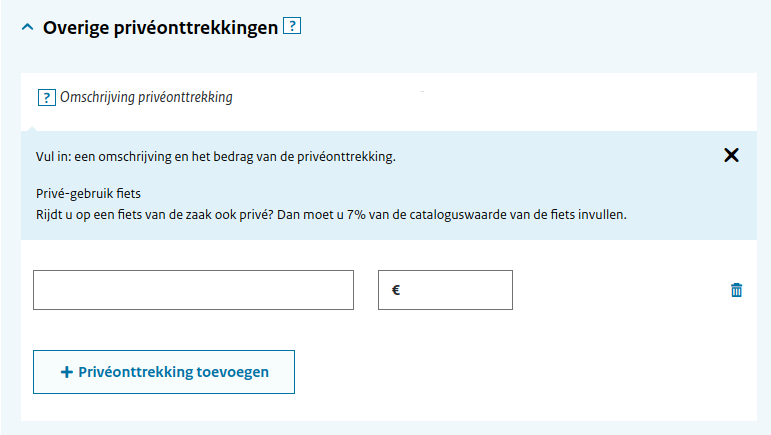The image size is (771, 435).
Task: Select the Privé-gebruik fiets help heading
Action: pos(88,194)
